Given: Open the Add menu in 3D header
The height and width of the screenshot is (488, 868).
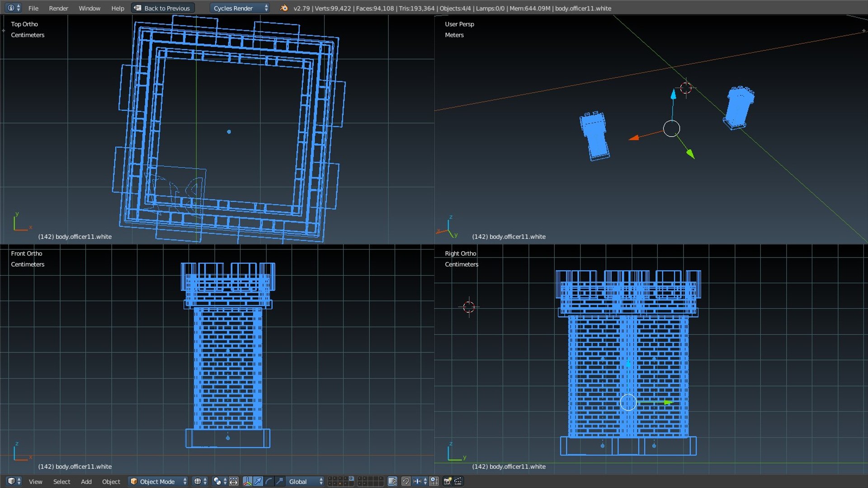Looking at the screenshot, I should 86,482.
